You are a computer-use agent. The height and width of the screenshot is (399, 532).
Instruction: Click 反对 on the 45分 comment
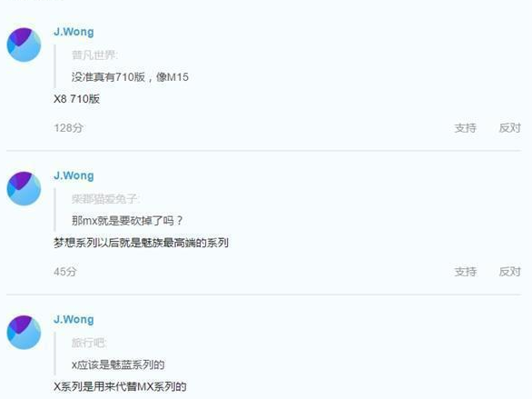click(x=509, y=272)
